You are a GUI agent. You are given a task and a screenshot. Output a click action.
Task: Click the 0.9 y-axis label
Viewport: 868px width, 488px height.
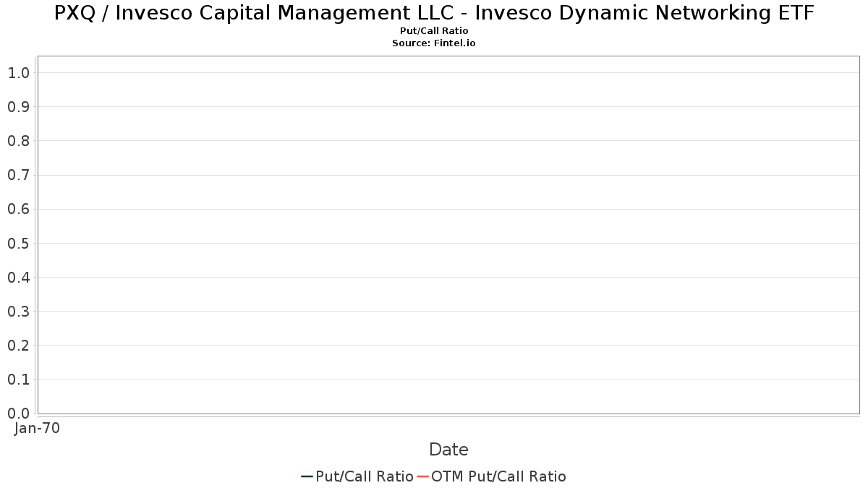tap(19, 107)
